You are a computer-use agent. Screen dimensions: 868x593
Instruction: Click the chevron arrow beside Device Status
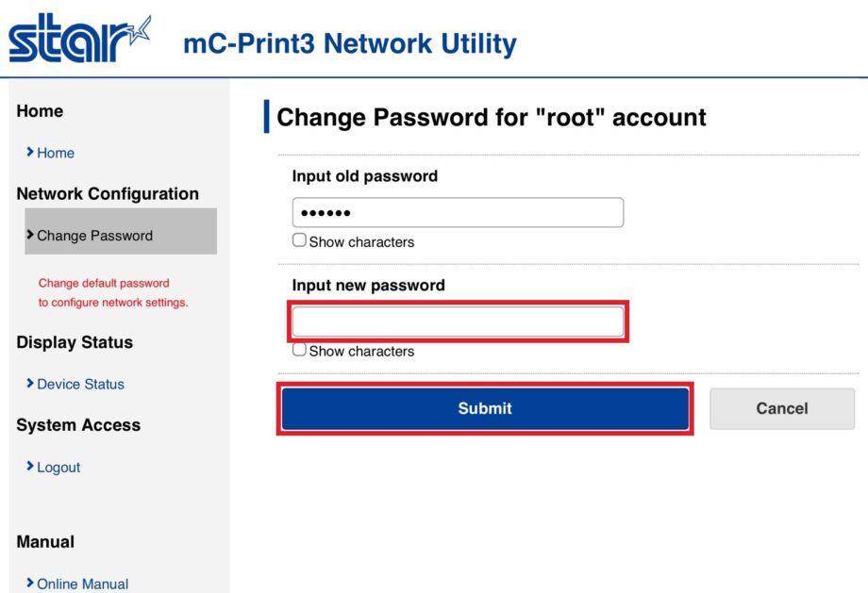(x=30, y=384)
